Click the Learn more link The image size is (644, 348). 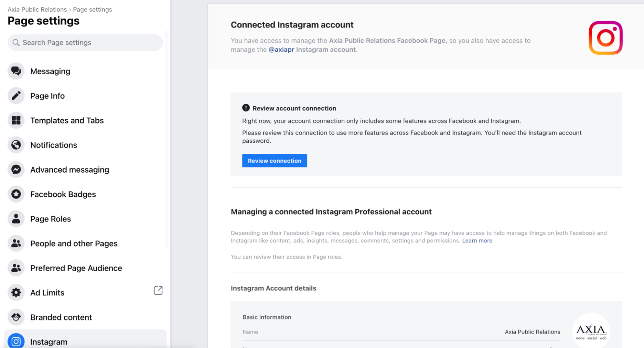pos(477,240)
